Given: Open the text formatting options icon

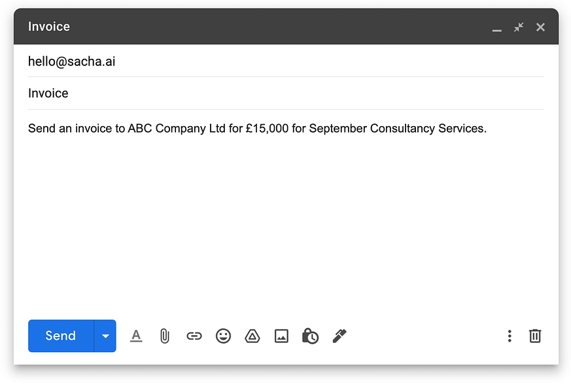Looking at the screenshot, I should (x=136, y=336).
